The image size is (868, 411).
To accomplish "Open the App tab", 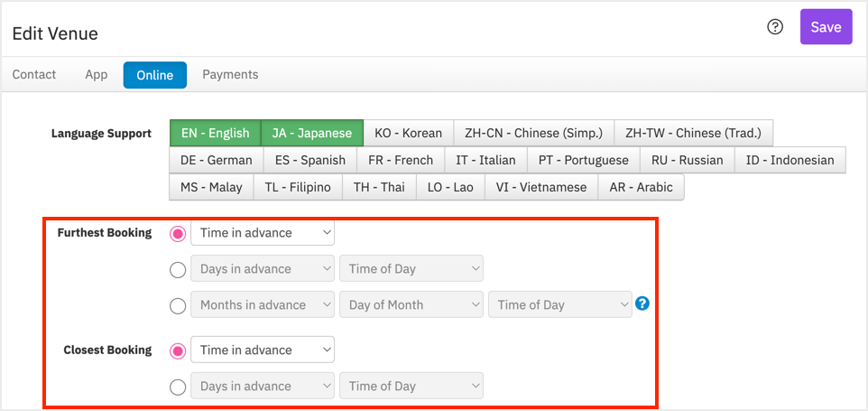I will click(97, 74).
